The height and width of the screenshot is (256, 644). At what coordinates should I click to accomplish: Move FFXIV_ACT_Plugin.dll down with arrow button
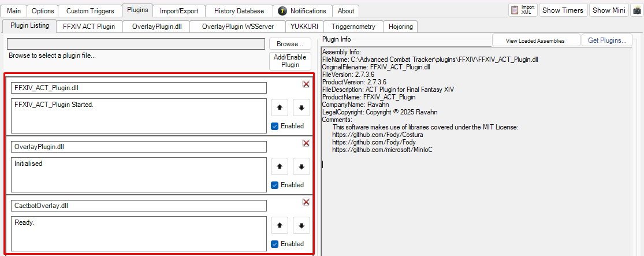pyautogui.click(x=301, y=107)
